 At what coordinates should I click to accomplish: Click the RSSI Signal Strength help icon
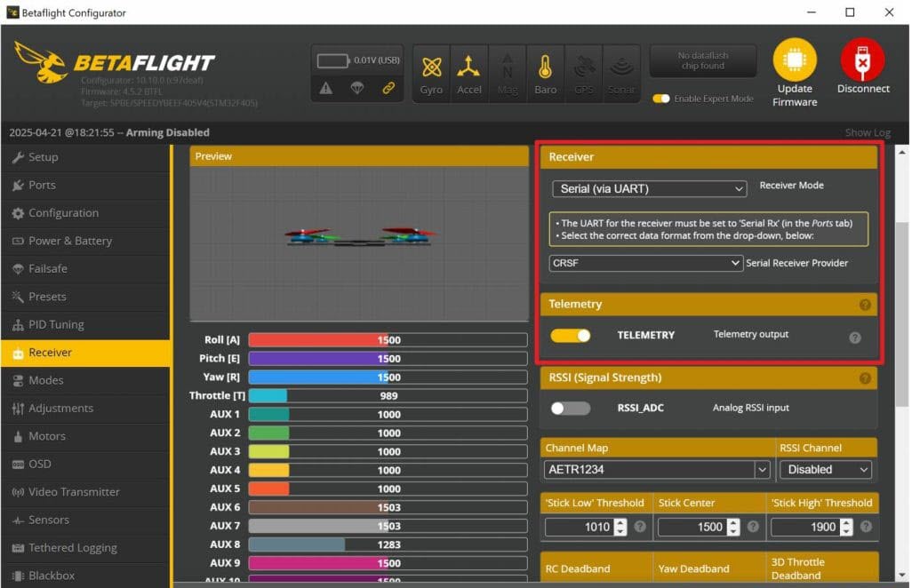pos(865,378)
